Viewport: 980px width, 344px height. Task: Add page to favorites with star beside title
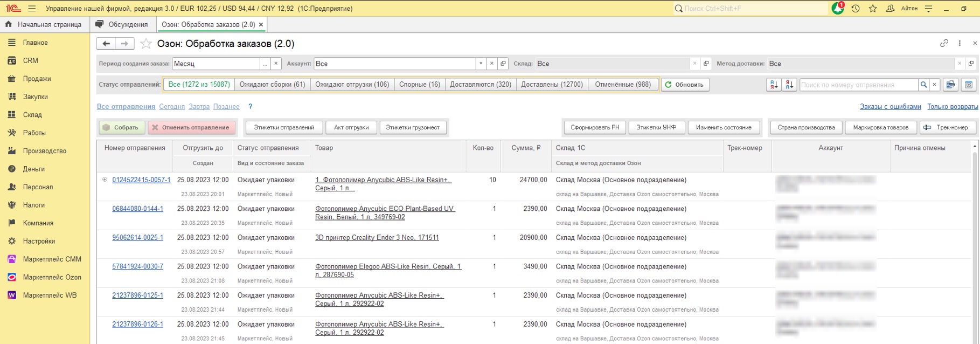(145, 44)
